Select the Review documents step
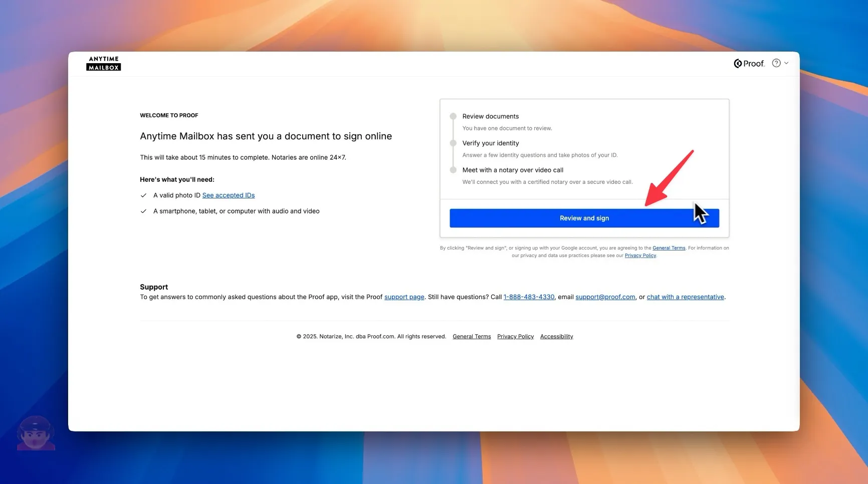The height and width of the screenshot is (484, 868). [x=490, y=116]
